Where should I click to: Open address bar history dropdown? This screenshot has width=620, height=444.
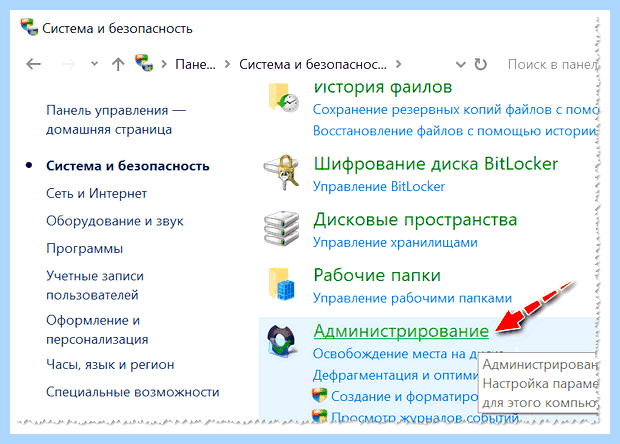coord(460,64)
